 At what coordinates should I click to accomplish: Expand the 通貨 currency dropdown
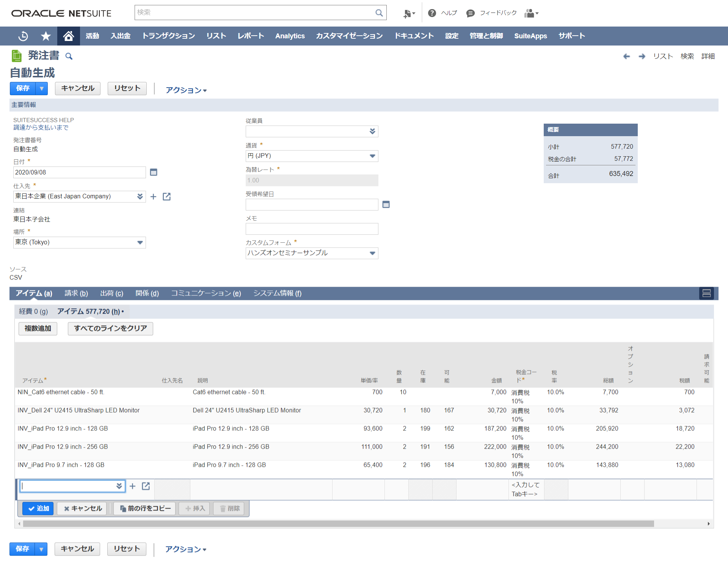(x=372, y=156)
